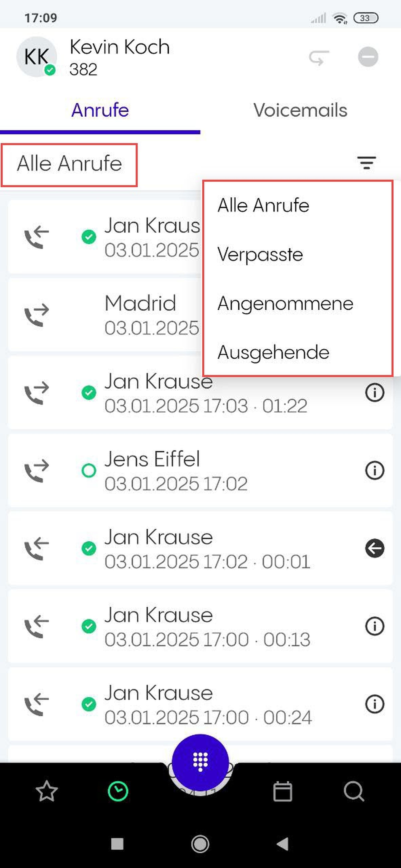Tap Kevin Koch profile avatar
This screenshot has height=868, width=401.
(x=36, y=57)
